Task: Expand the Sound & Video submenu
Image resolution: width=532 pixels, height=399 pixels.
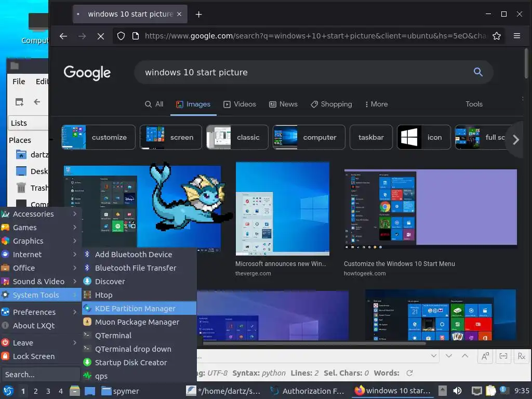Action: [41, 282]
